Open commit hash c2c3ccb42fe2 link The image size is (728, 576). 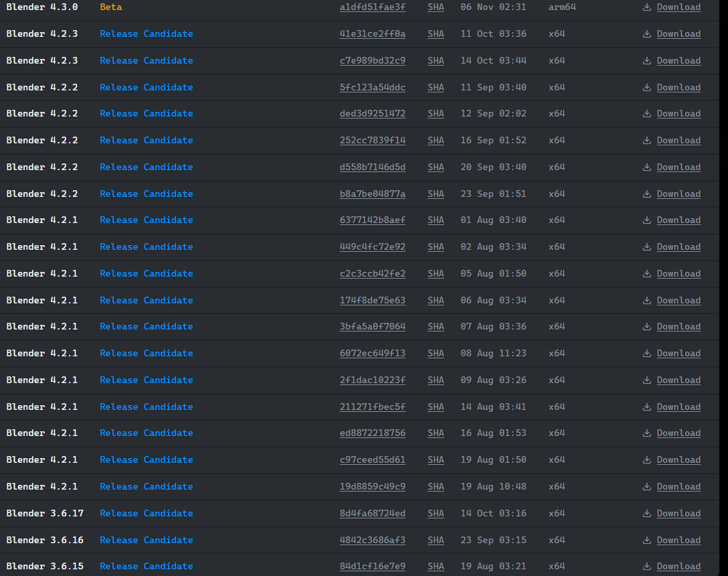coord(372,274)
